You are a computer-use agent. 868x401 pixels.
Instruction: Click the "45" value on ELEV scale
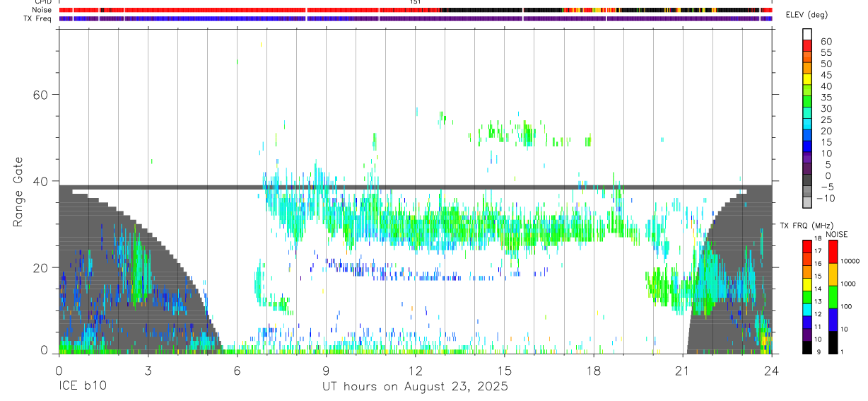pos(826,75)
